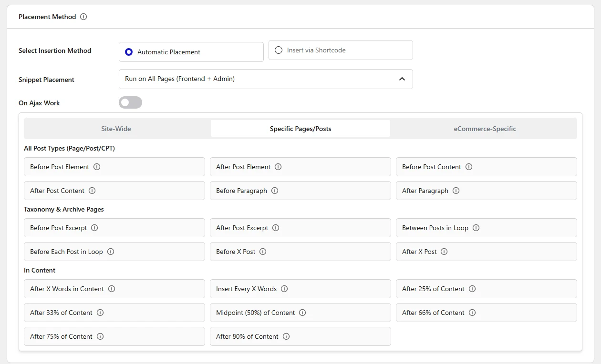
Task: Click info icon next to After 75% of Content
Action: click(100, 336)
